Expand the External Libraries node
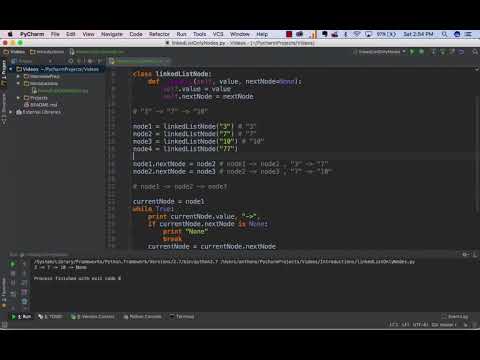The image size is (480, 360). (11, 112)
